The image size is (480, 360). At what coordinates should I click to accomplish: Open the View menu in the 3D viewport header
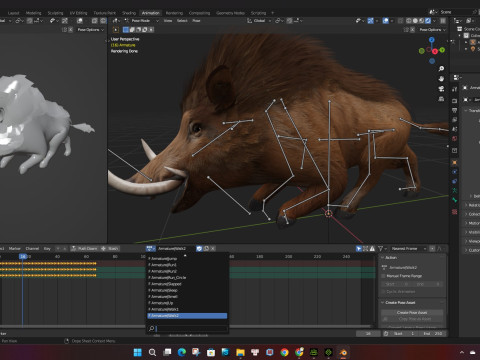(168, 21)
